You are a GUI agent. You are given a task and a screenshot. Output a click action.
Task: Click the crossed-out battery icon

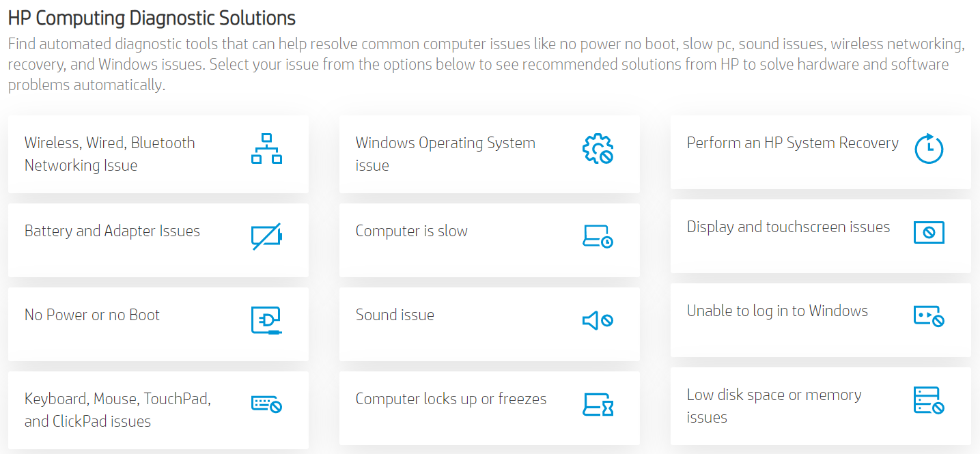tap(266, 237)
